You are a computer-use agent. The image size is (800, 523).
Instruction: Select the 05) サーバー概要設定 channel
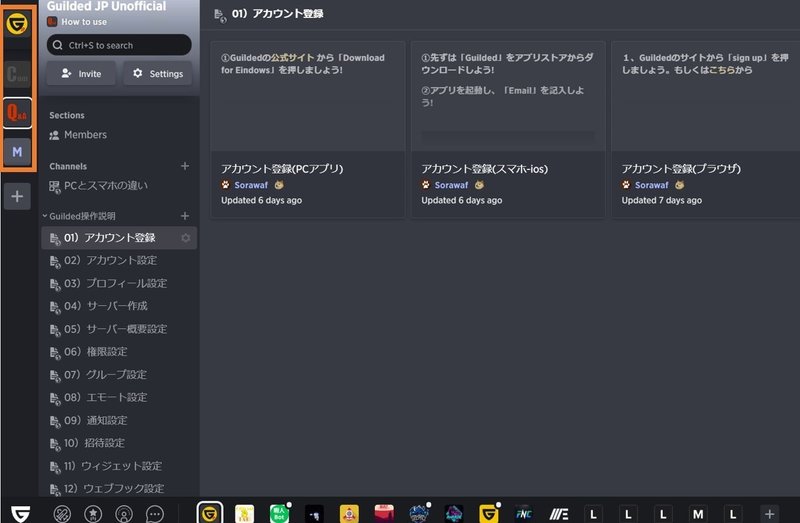tap(119, 329)
